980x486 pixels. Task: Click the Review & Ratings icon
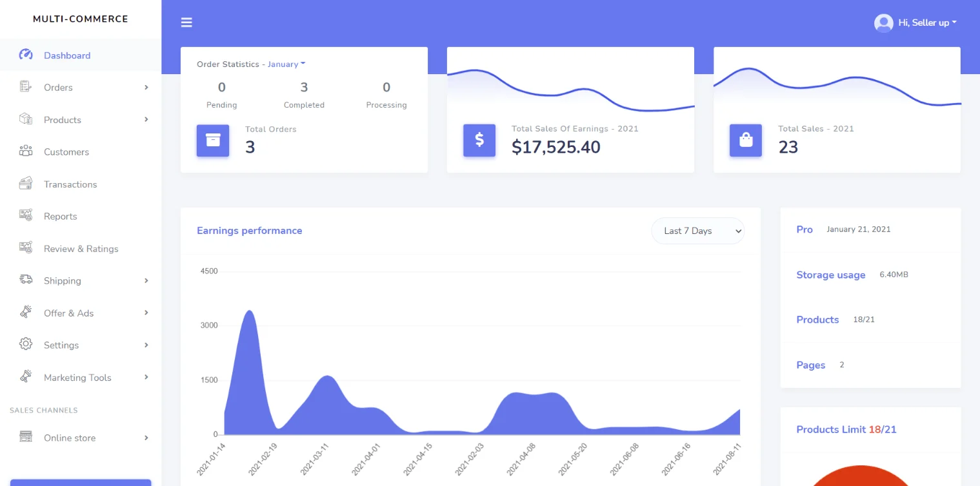click(x=26, y=248)
